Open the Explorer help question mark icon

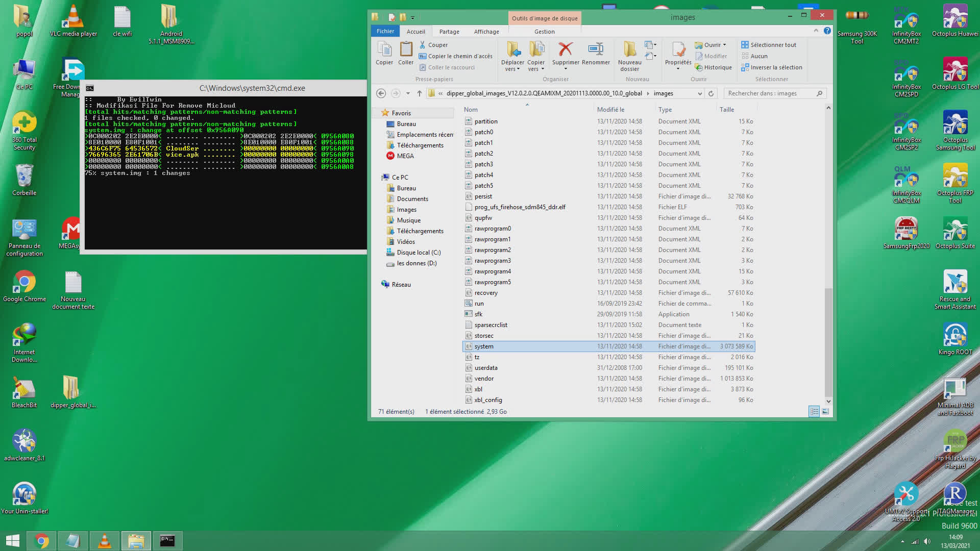[827, 31]
